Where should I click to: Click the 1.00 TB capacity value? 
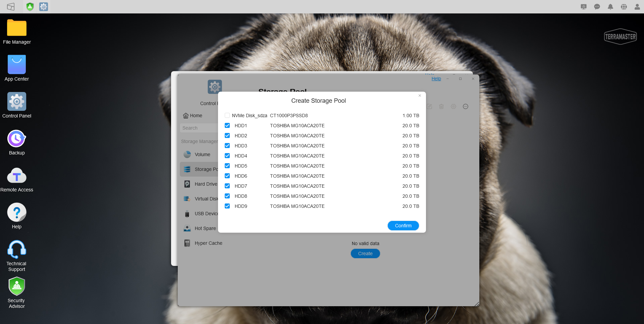tap(411, 115)
